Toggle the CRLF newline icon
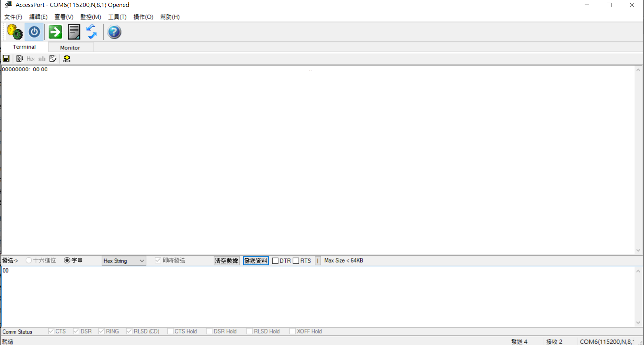The width and height of the screenshot is (644, 345). (x=67, y=59)
